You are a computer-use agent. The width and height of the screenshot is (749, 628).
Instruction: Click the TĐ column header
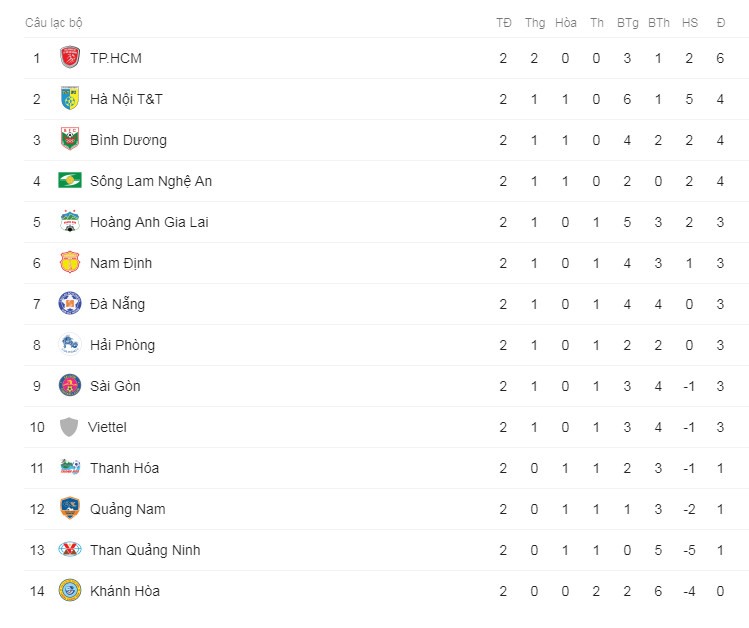pos(503,23)
